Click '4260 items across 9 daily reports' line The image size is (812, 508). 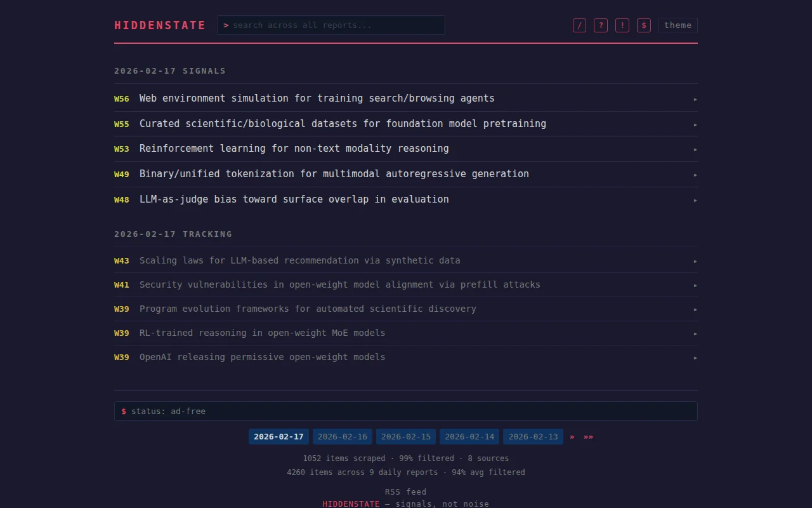406,472
